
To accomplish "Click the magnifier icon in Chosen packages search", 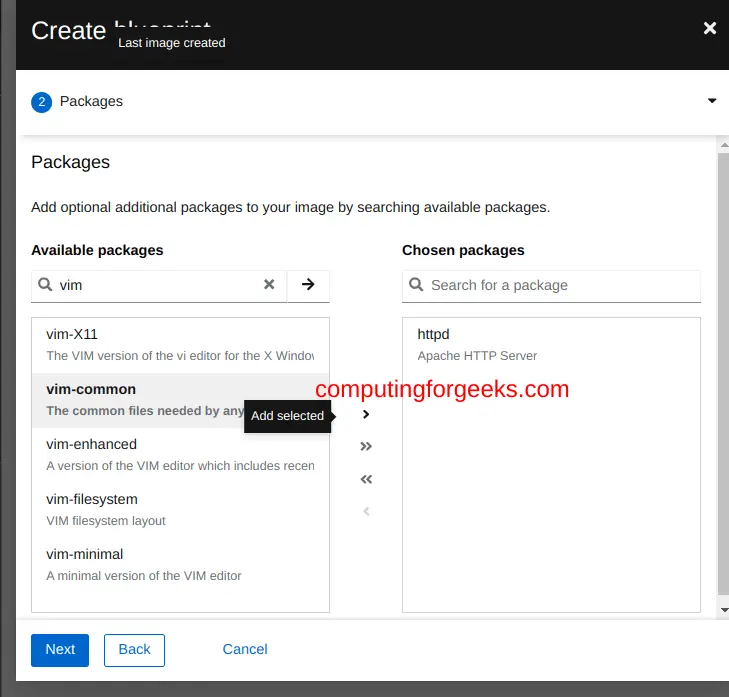I will 416,285.
